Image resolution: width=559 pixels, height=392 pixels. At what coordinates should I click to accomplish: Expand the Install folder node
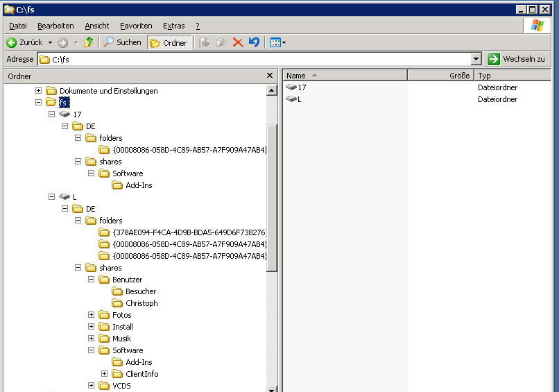pyautogui.click(x=92, y=326)
